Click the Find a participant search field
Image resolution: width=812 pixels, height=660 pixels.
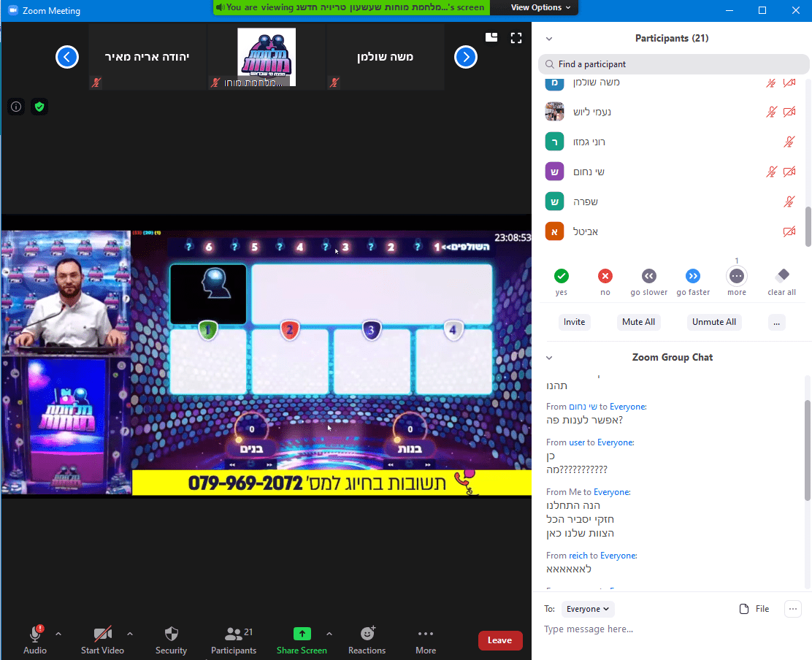(673, 64)
